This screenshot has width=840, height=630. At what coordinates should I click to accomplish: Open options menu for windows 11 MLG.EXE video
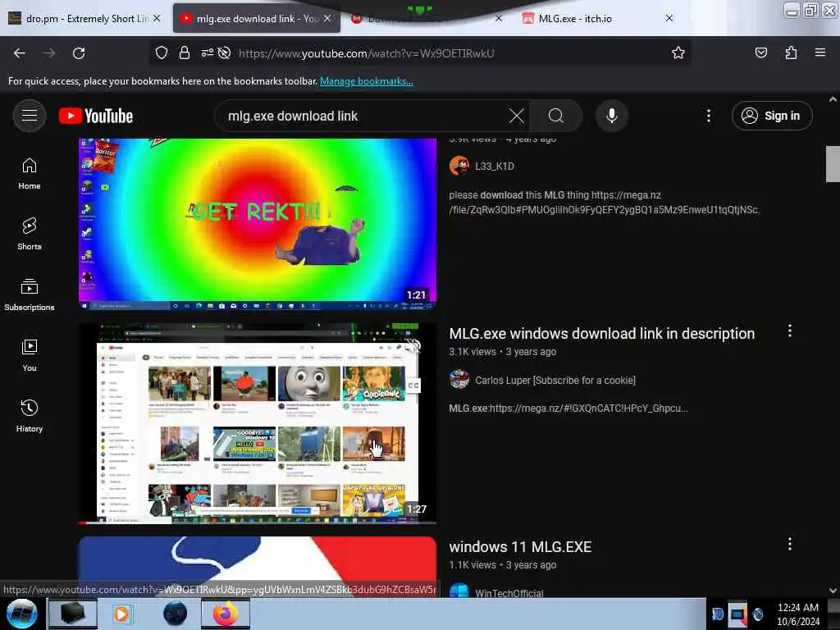790,545
